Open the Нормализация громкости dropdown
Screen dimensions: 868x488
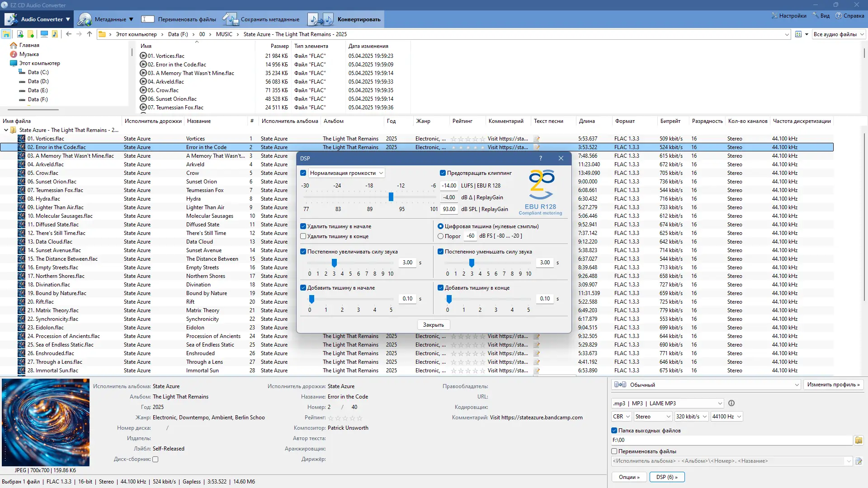pos(346,173)
